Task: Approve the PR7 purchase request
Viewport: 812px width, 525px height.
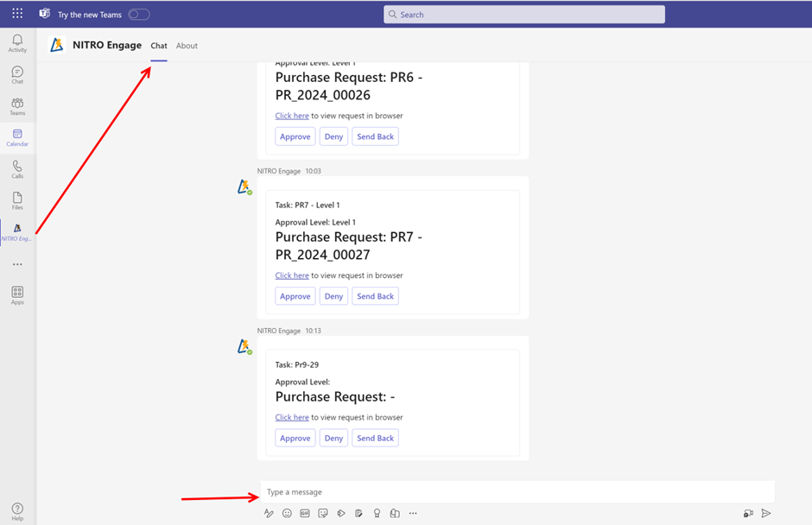Action: 295,296
